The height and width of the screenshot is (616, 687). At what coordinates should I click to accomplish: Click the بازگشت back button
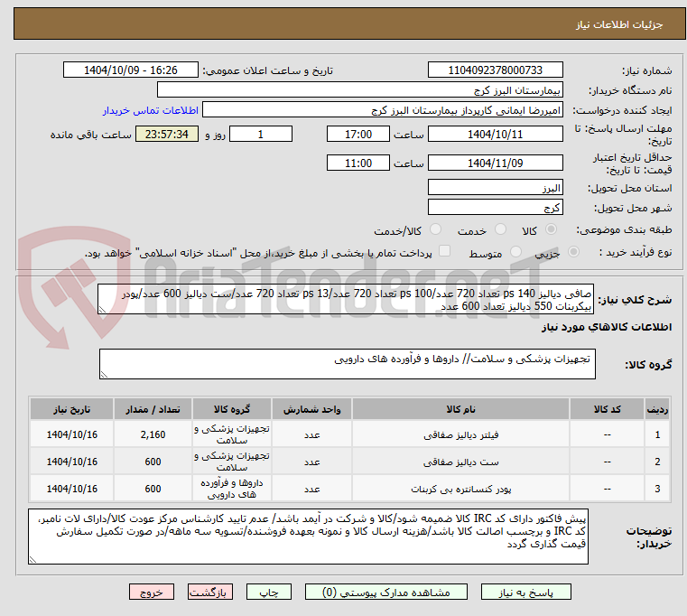[x=209, y=592]
